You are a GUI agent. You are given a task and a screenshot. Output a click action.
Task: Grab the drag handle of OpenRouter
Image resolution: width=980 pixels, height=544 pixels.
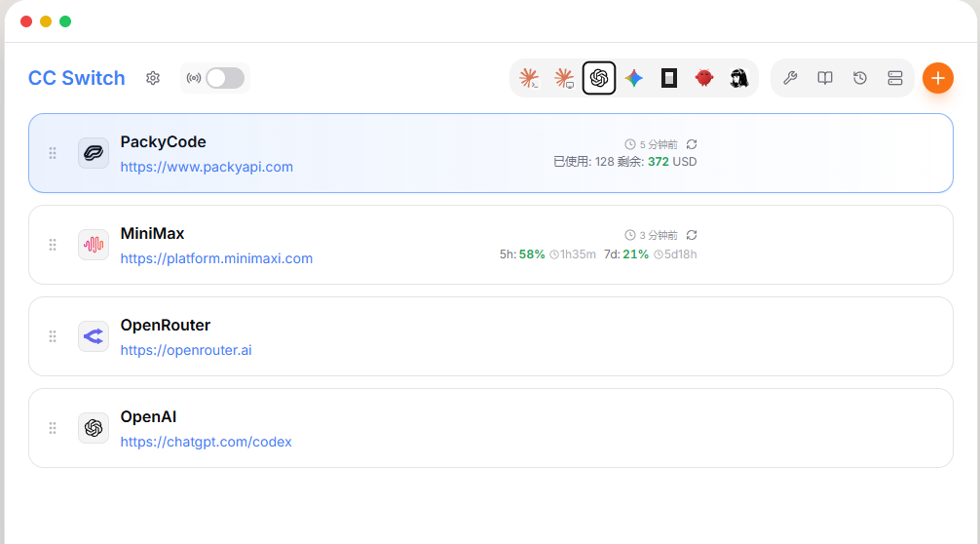tap(53, 336)
